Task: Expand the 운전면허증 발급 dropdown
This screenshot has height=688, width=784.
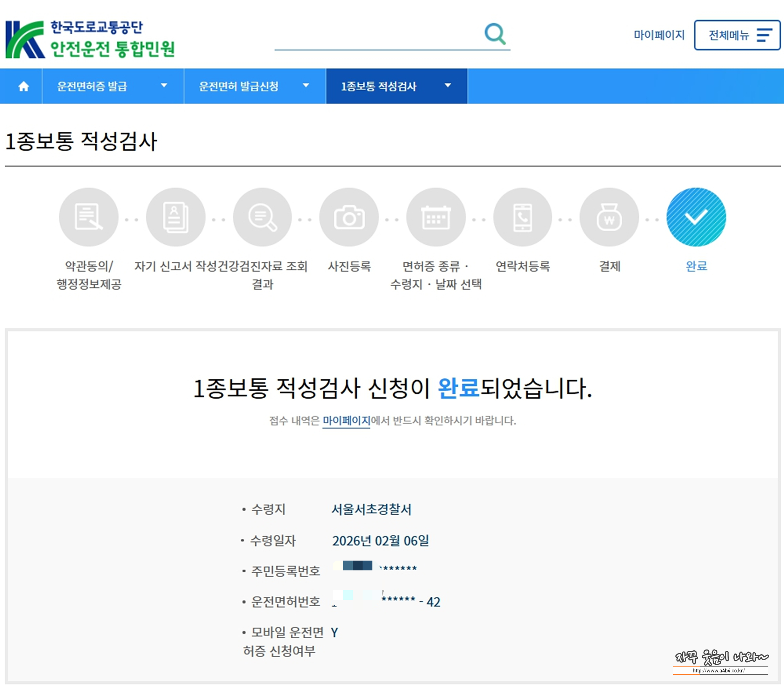Action: pyautogui.click(x=113, y=86)
